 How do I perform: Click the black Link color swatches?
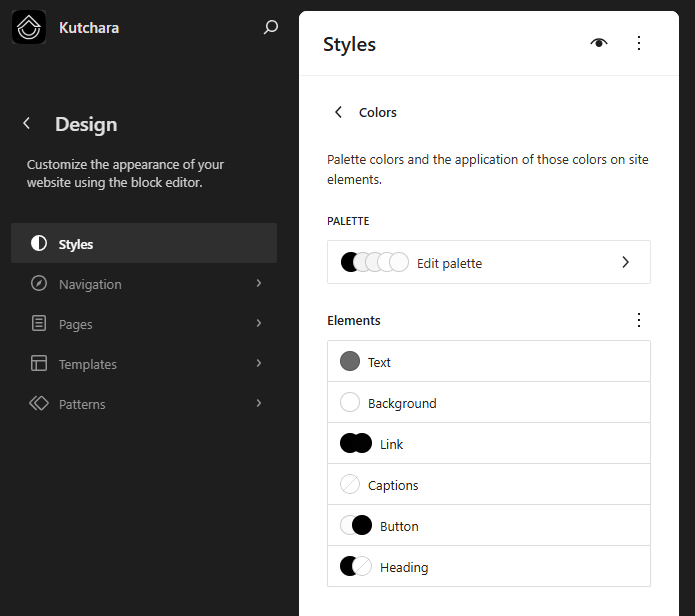pyautogui.click(x=356, y=443)
